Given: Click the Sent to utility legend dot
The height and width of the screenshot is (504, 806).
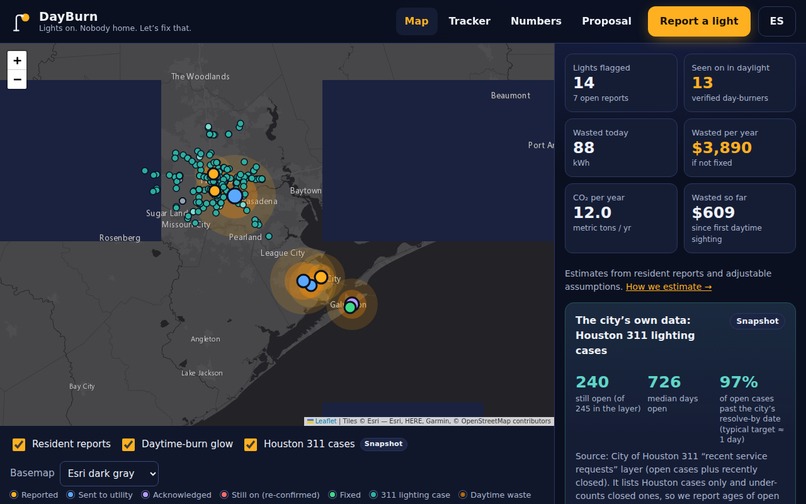Looking at the screenshot, I should point(71,495).
